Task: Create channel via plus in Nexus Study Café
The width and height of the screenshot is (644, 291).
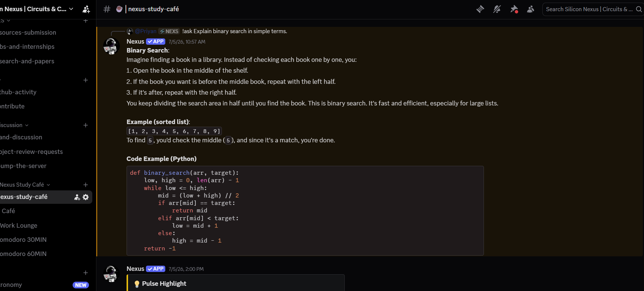Action: pos(86,185)
